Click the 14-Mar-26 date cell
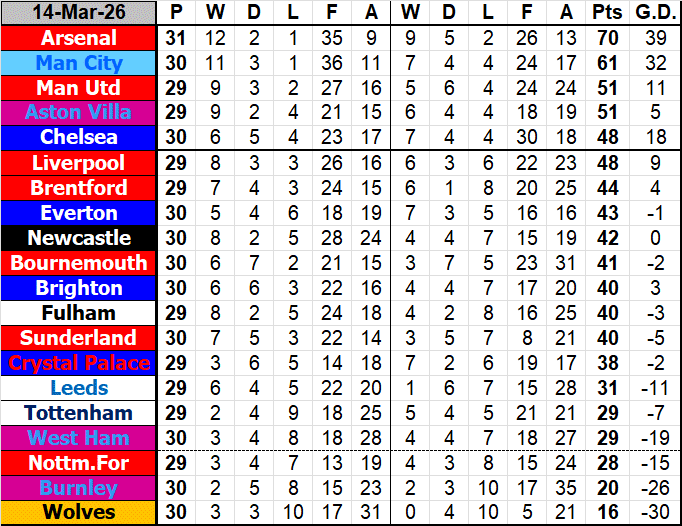This screenshot has width=682, height=526. click(79, 13)
